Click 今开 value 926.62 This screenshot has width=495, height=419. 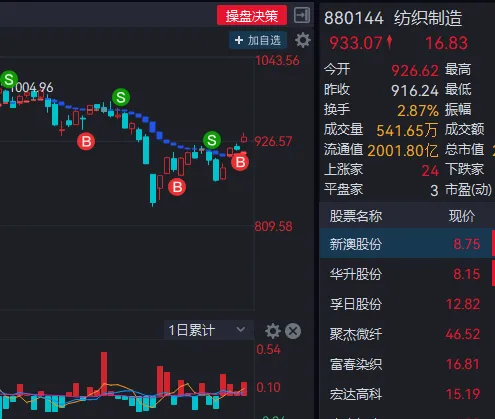415,70
